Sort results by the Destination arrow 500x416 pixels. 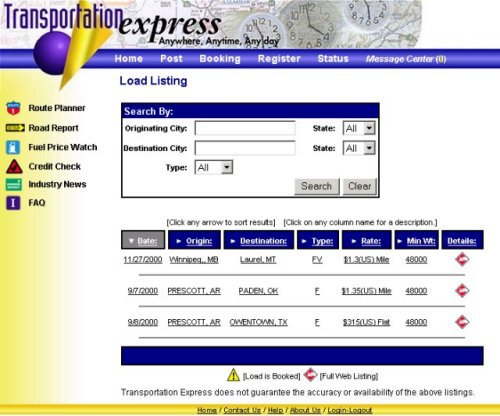coord(233,241)
